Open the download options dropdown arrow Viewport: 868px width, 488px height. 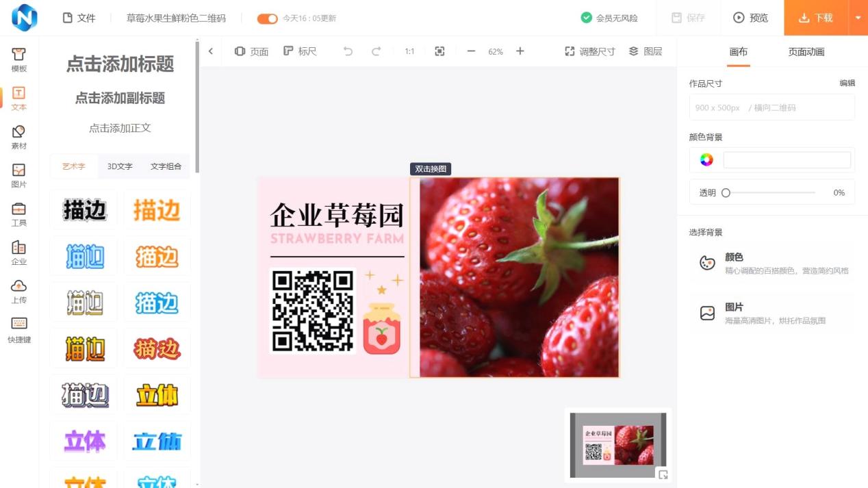point(858,19)
